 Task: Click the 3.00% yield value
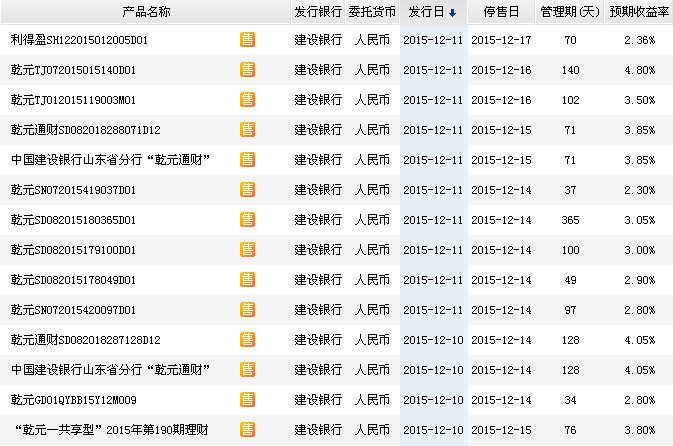coord(640,250)
